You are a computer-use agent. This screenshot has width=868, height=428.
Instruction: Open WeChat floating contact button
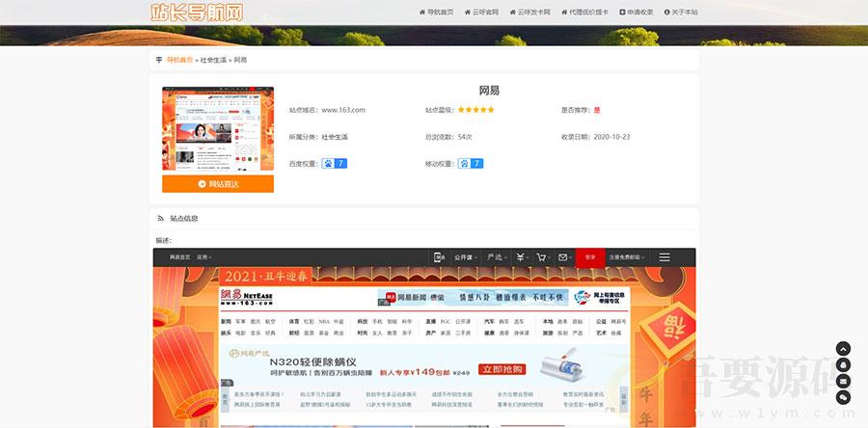point(843,396)
